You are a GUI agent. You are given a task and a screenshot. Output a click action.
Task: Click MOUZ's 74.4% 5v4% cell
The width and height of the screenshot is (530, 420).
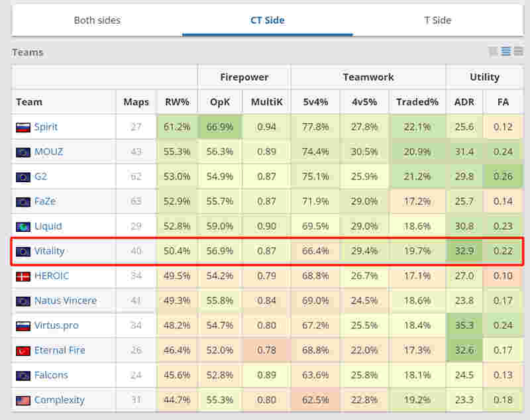[315, 152]
